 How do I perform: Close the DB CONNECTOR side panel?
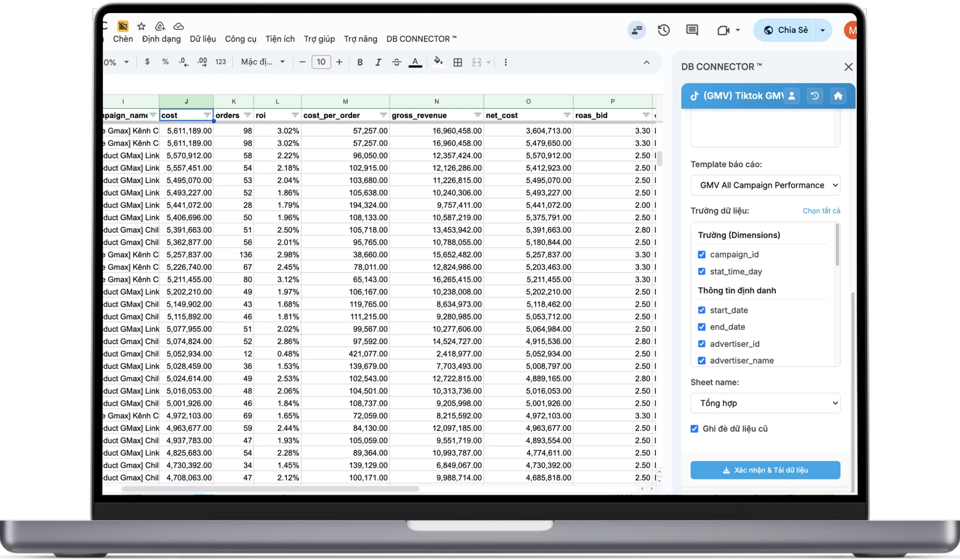tap(848, 66)
